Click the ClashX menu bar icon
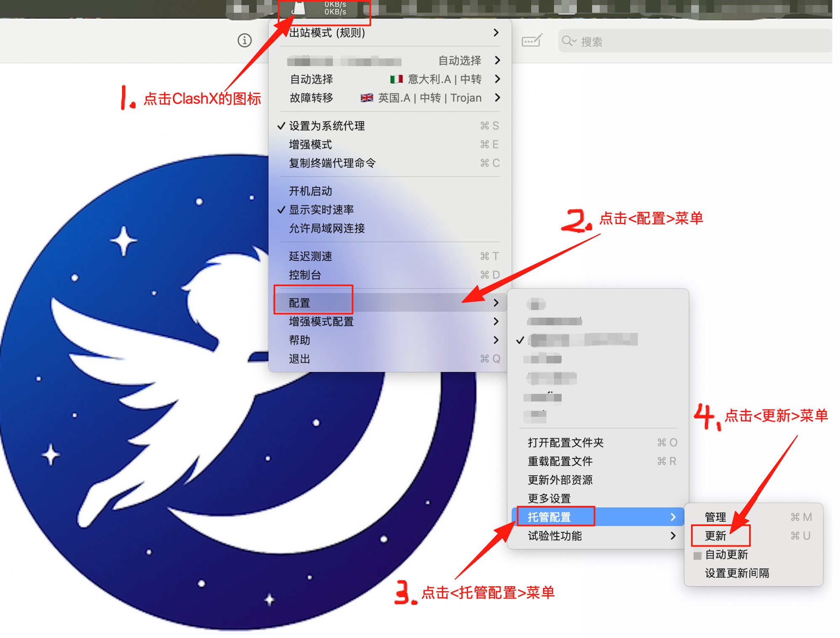This screenshot has height=638, width=840. [x=299, y=8]
